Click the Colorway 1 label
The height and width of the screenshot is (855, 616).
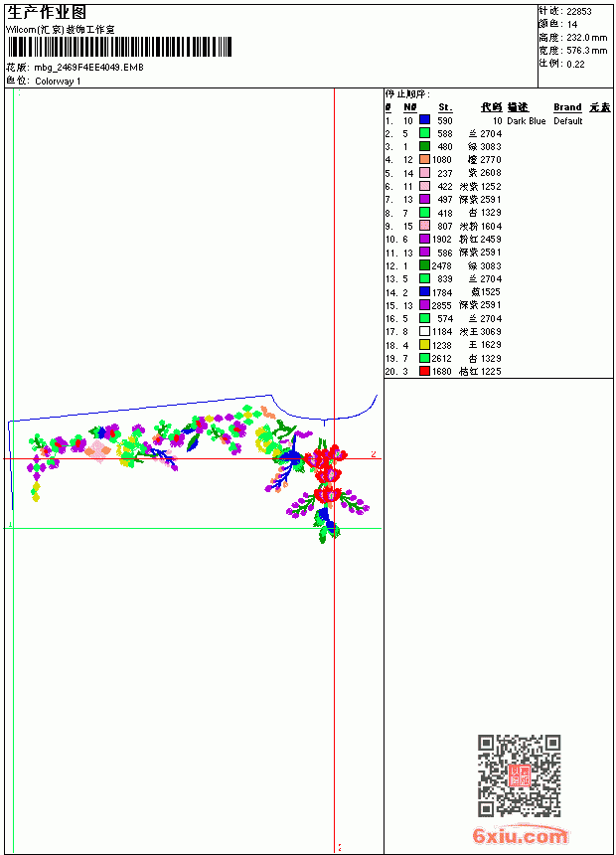[x=58, y=82]
